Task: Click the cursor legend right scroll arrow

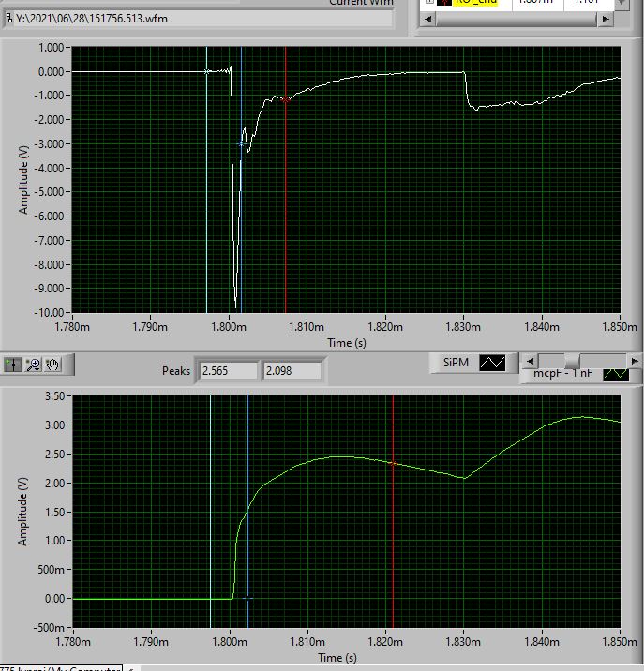Action: point(605,19)
